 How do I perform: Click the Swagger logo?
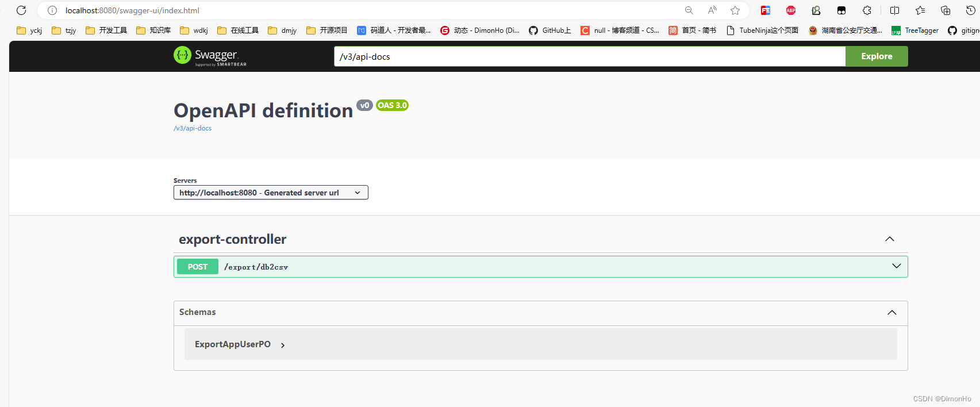point(210,56)
